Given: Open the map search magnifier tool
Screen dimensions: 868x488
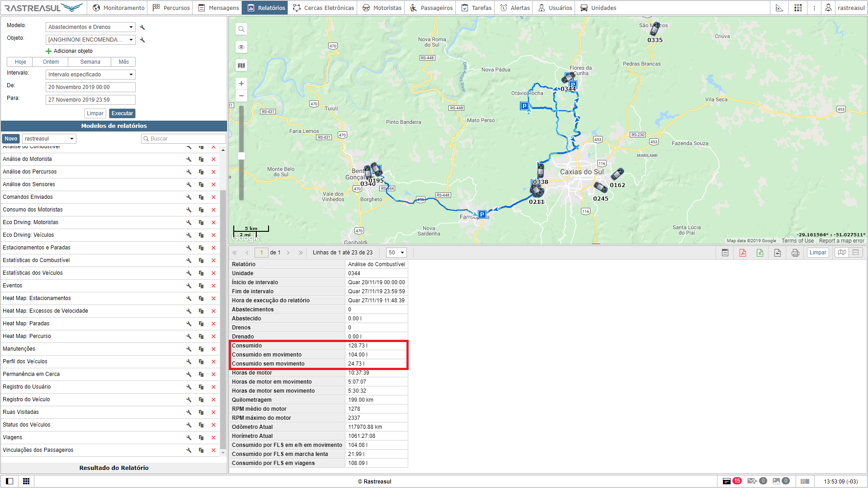Looking at the screenshot, I should click(241, 29).
